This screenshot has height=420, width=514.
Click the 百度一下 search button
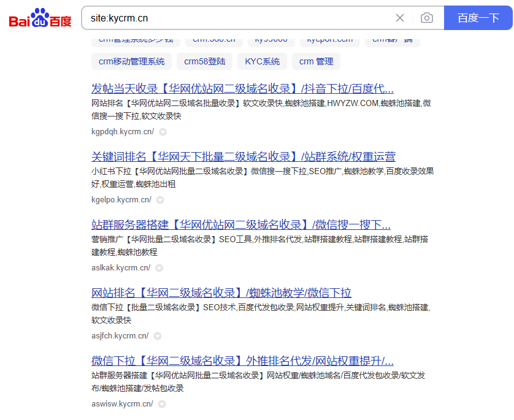(x=478, y=18)
